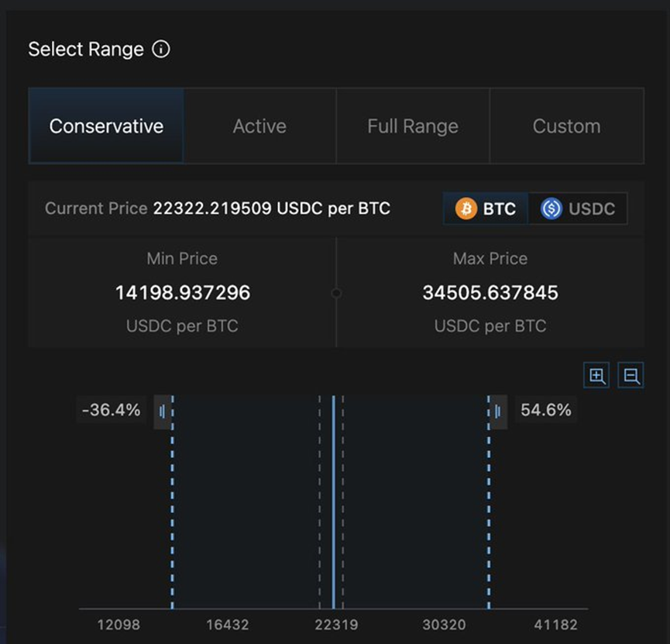Select the Active range tab
This screenshot has width=670, height=644.
point(259,126)
